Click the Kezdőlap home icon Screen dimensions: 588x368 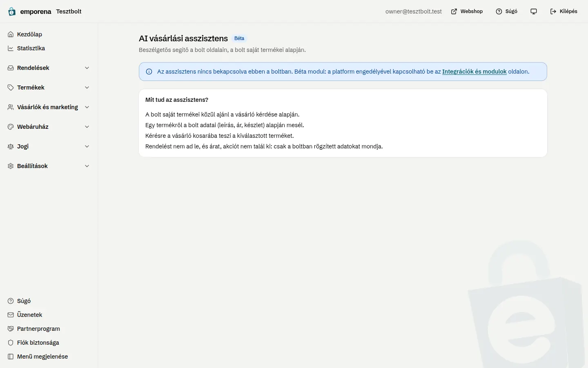point(11,34)
